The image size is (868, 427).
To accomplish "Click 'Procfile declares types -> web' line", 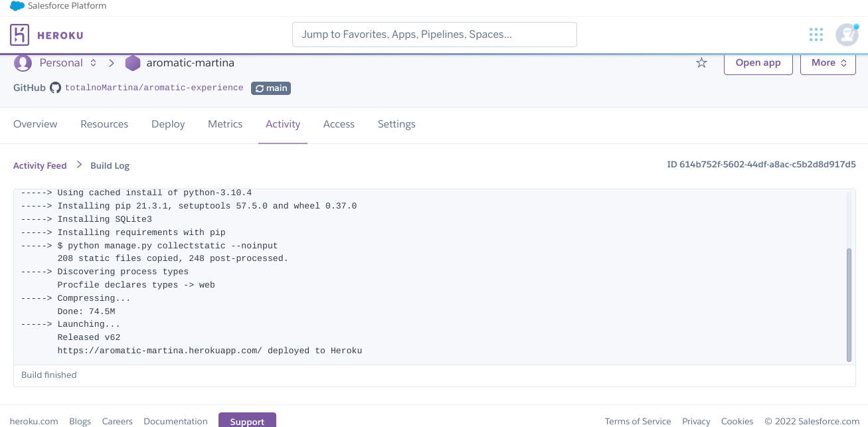I will tap(136, 285).
